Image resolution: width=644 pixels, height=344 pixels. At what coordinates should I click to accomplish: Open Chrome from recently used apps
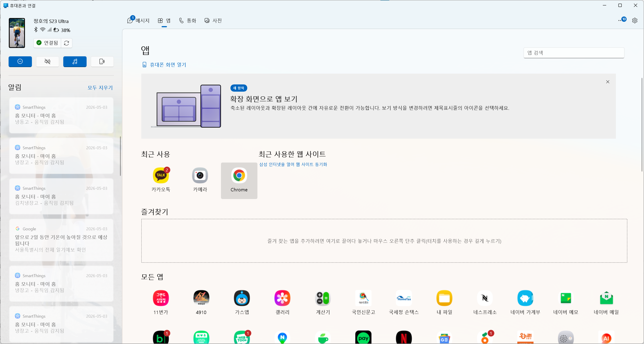point(239,181)
